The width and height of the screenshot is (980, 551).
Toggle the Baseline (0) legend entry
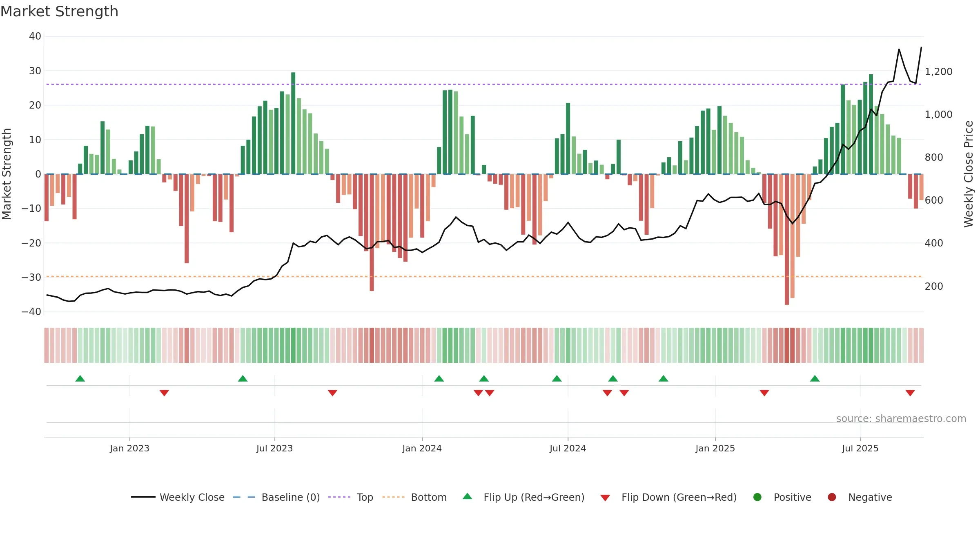point(276,497)
